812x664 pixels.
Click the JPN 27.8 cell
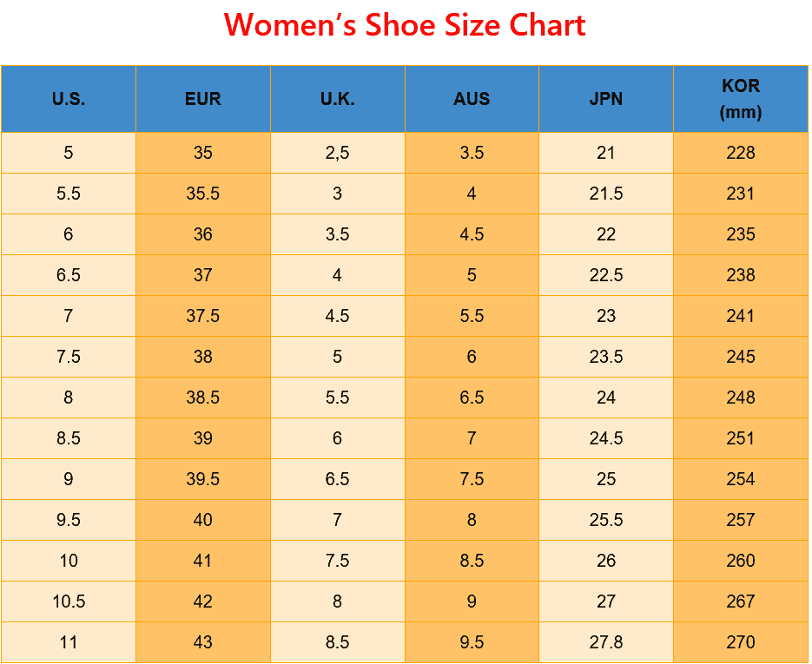[x=606, y=642]
